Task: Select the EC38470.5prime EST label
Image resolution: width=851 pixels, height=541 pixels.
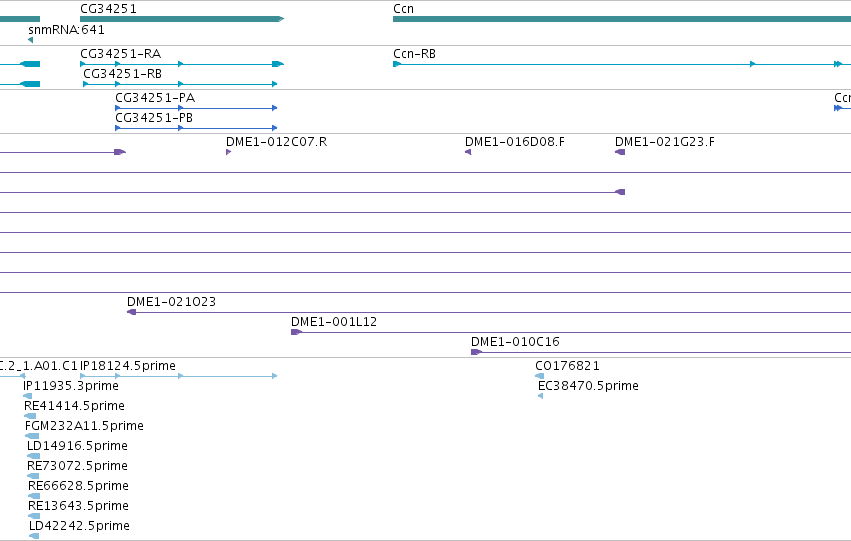Action: click(588, 386)
